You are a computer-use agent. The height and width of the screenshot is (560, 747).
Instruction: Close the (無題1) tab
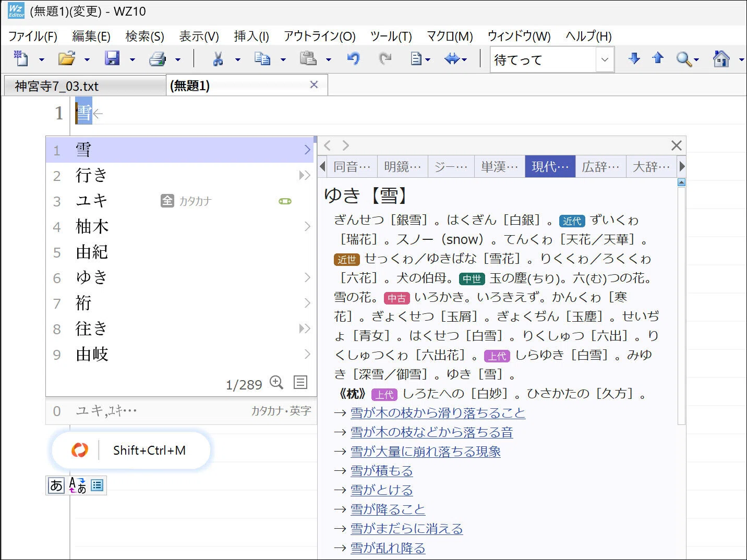314,84
